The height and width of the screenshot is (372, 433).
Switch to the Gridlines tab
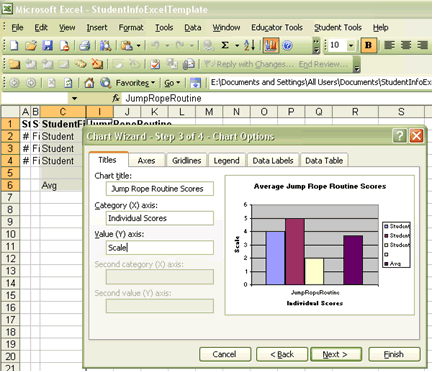tap(187, 161)
